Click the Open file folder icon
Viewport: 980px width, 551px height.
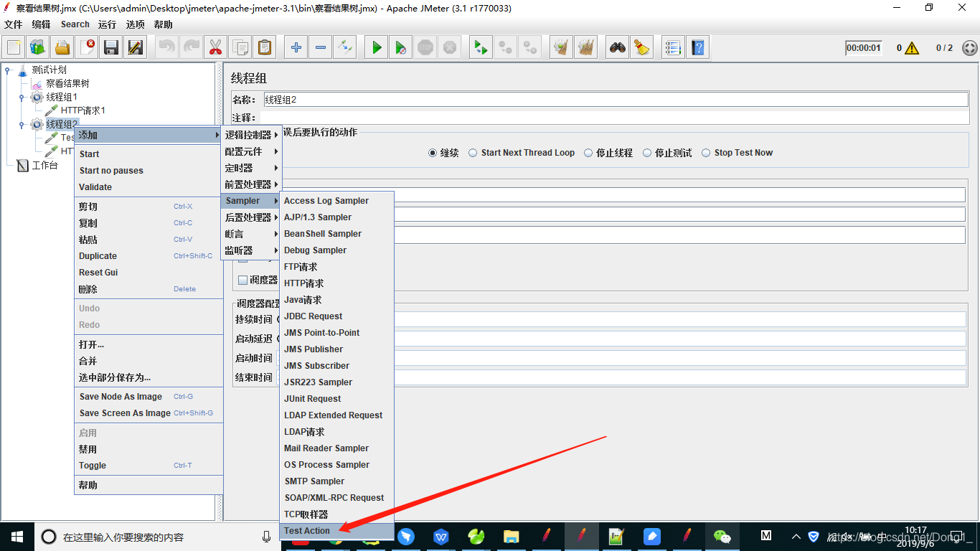[62, 47]
